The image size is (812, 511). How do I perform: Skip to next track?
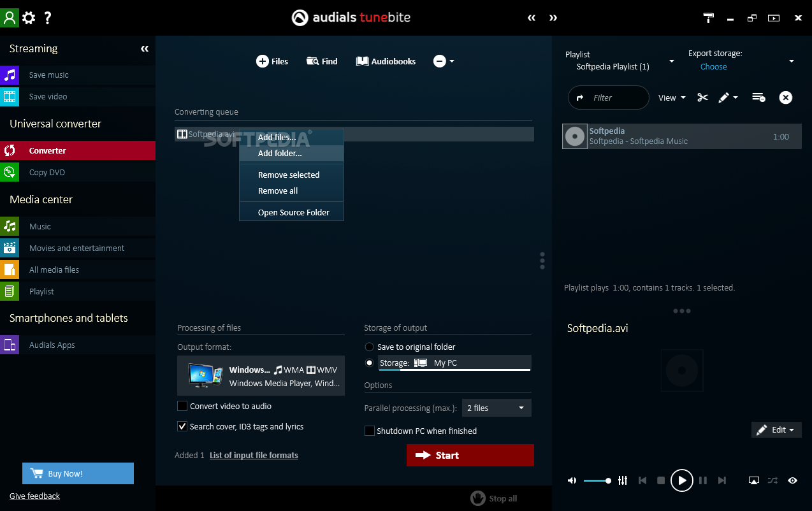[721, 480]
